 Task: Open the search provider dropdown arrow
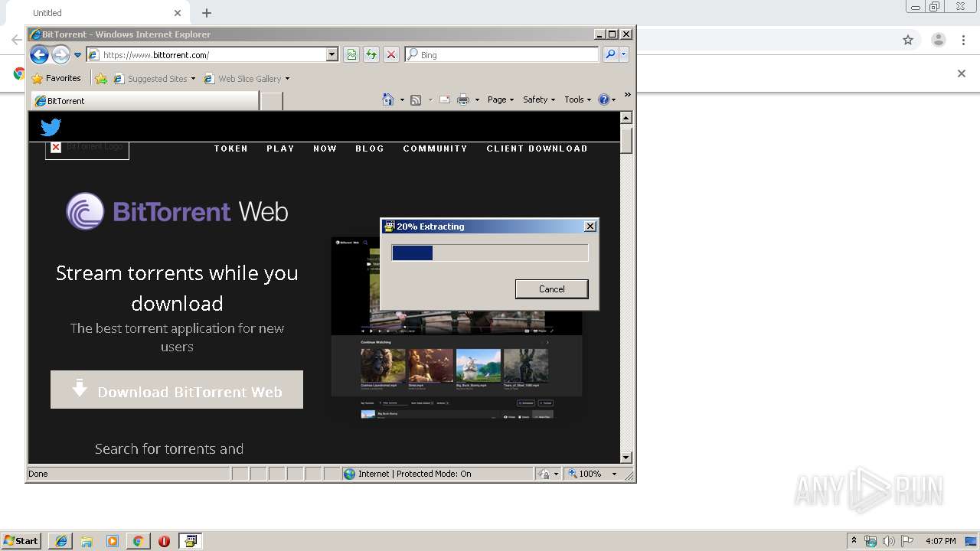[624, 55]
